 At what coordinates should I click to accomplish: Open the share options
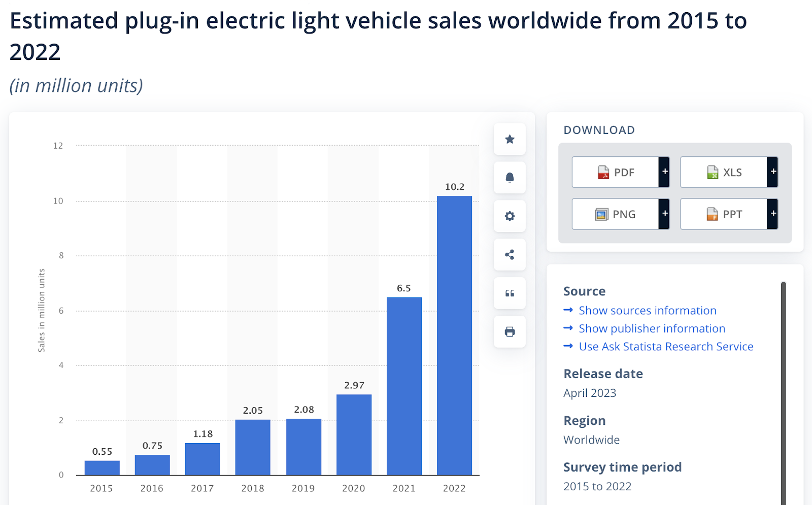coord(510,255)
